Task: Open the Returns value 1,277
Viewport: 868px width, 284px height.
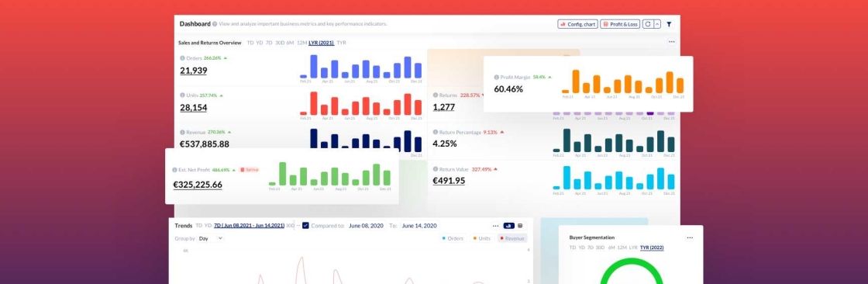Action: pos(443,107)
